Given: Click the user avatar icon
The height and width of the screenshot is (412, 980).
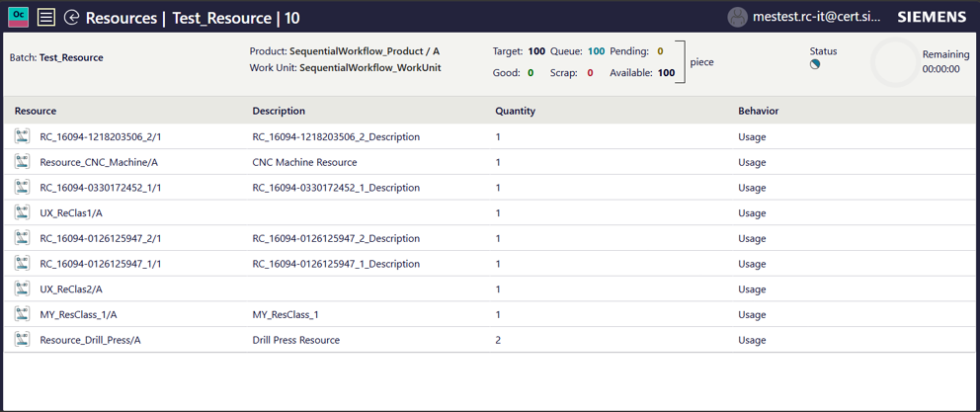Looking at the screenshot, I should tap(738, 18).
